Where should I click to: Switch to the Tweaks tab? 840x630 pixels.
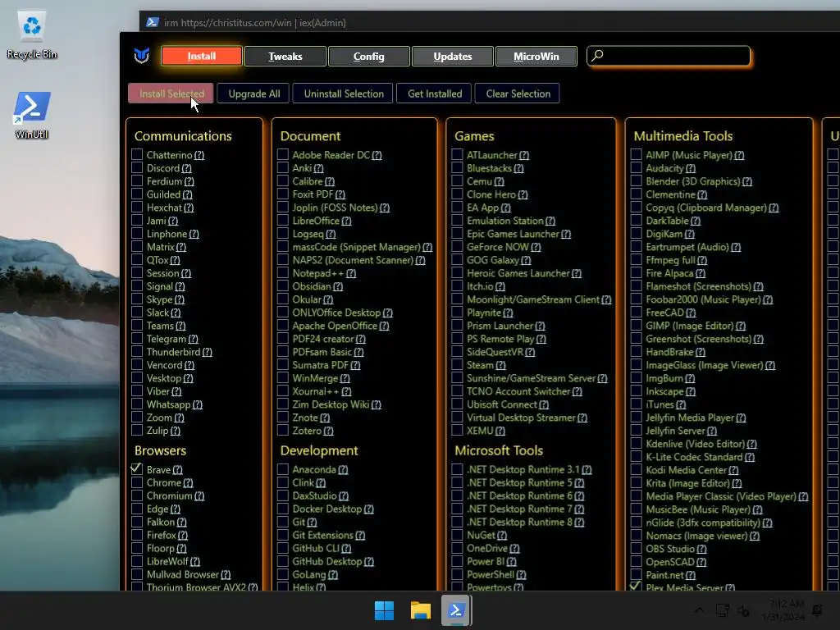285,56
